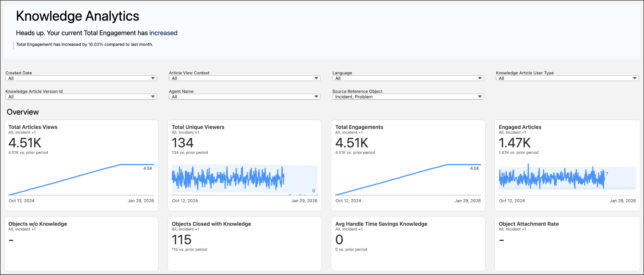Click '134 vs. prior period' text
The height and width of the screenshot is (275, 644).
190,153
